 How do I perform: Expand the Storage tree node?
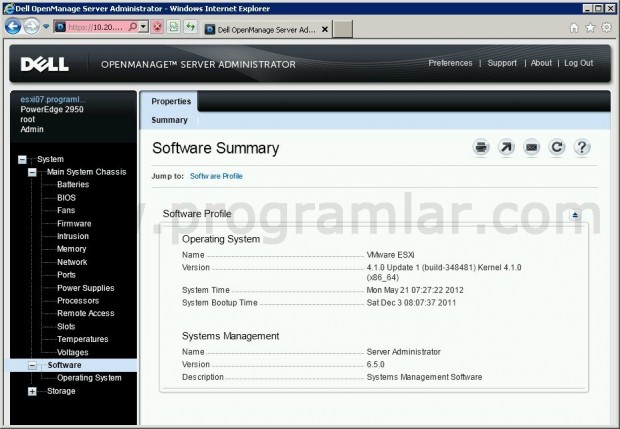tap(32, 391)
